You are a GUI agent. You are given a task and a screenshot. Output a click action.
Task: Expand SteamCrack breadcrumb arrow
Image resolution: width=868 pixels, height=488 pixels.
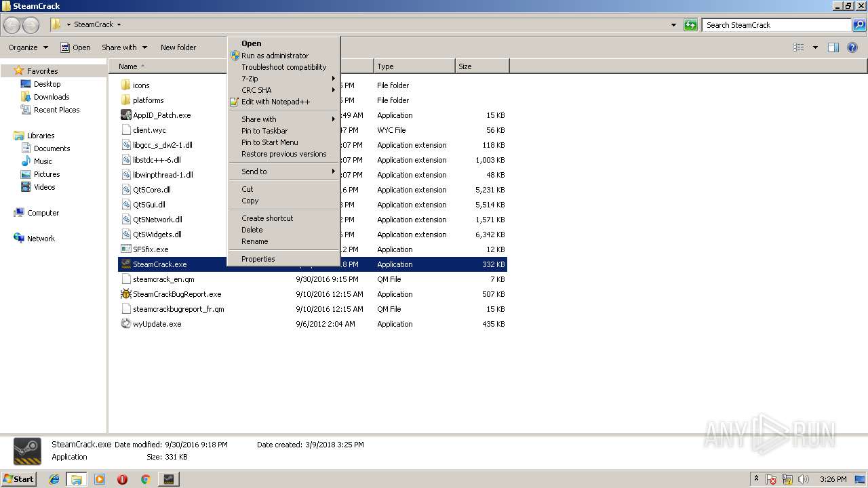[x=119, y=25]
